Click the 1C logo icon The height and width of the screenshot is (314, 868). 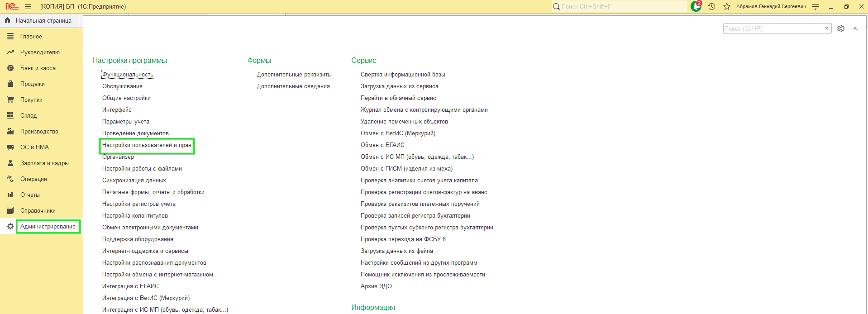point(12,7)
